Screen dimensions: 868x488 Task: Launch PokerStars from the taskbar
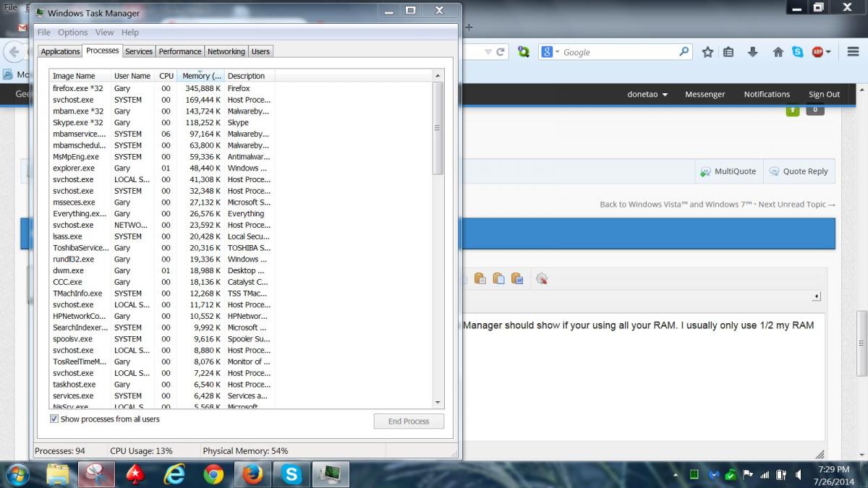coord(136,474)
